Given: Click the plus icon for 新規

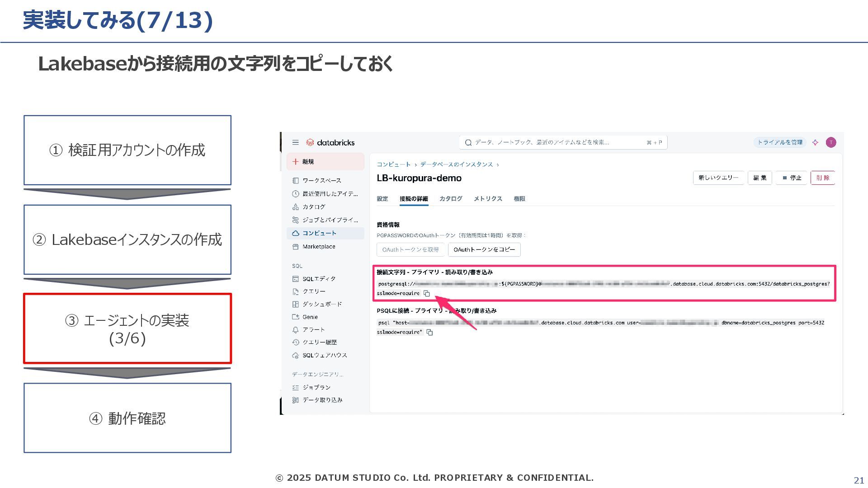Looking at the screenshot, I should [295, 161].
